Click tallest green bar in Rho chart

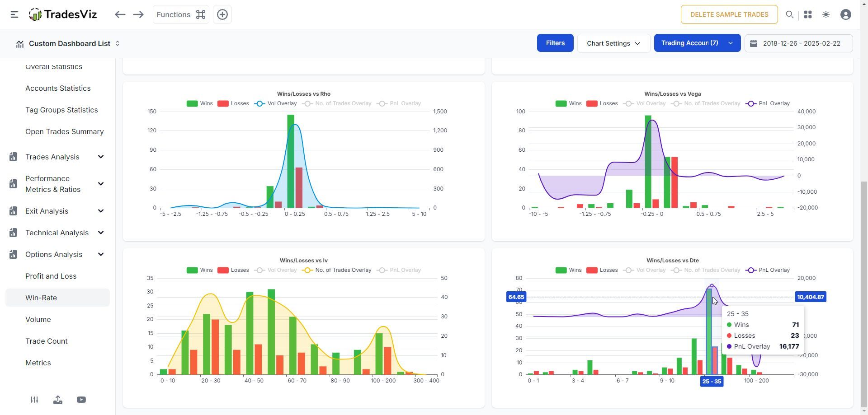tap(290, 161)
